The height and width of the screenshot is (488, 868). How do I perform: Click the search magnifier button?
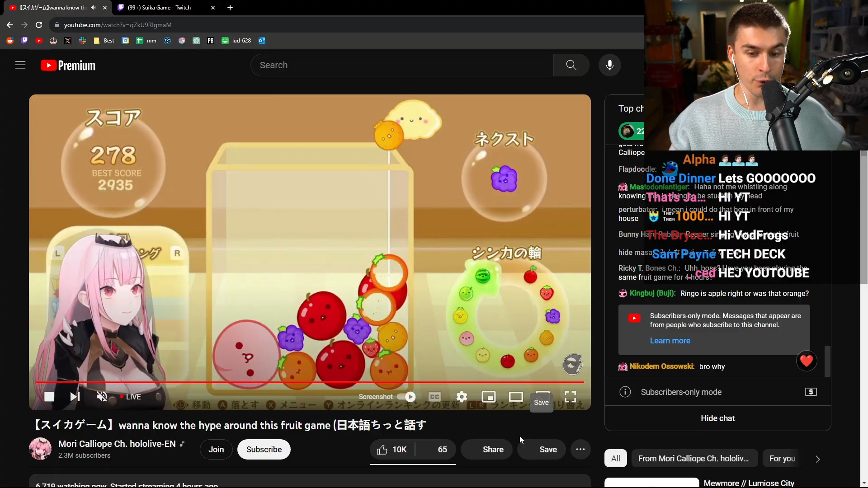pyautogui.click(x=571, y=65)
